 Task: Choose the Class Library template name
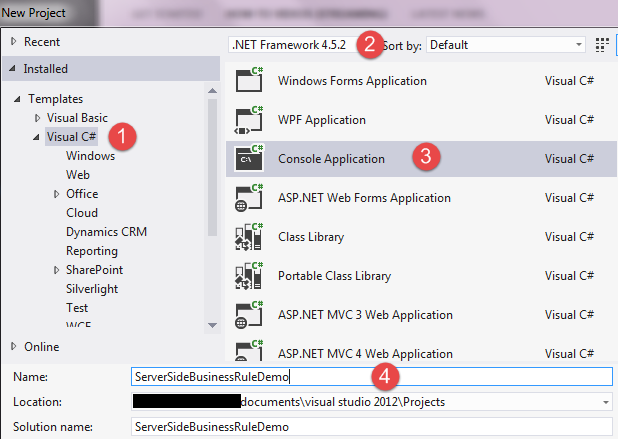click(311, 237)
